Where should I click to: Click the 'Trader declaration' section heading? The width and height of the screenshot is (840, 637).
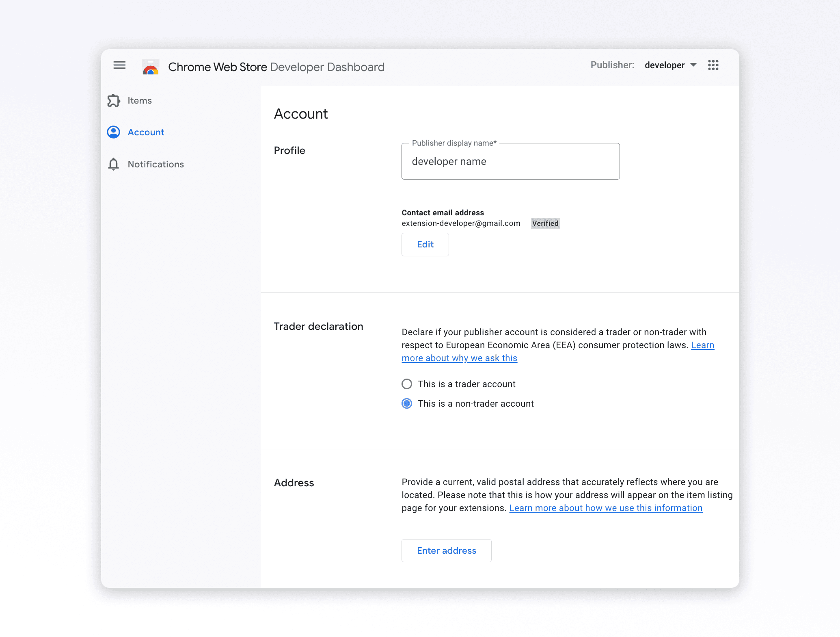pos(318,326)
